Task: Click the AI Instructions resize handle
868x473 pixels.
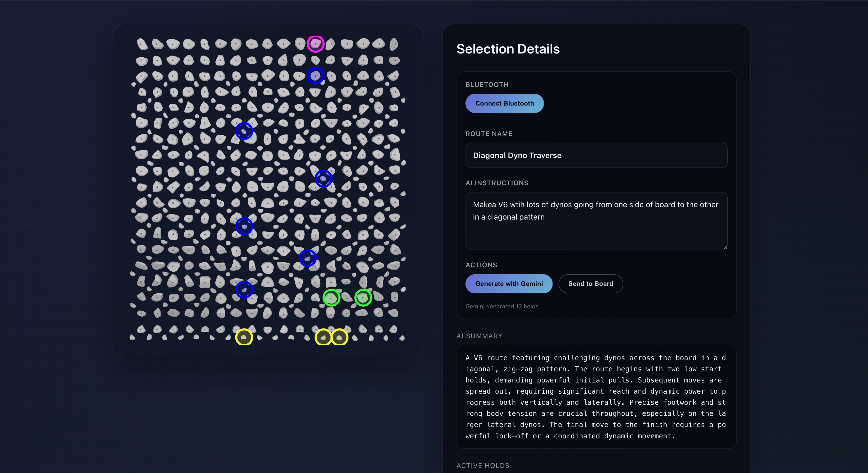Action: pyautogui.click(x=725, y=247)
